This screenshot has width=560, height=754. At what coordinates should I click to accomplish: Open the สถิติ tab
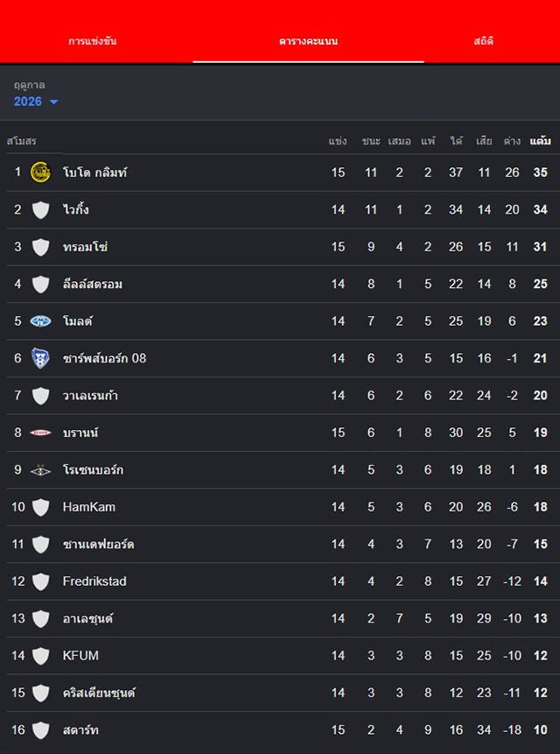click(x=483, y=41)
